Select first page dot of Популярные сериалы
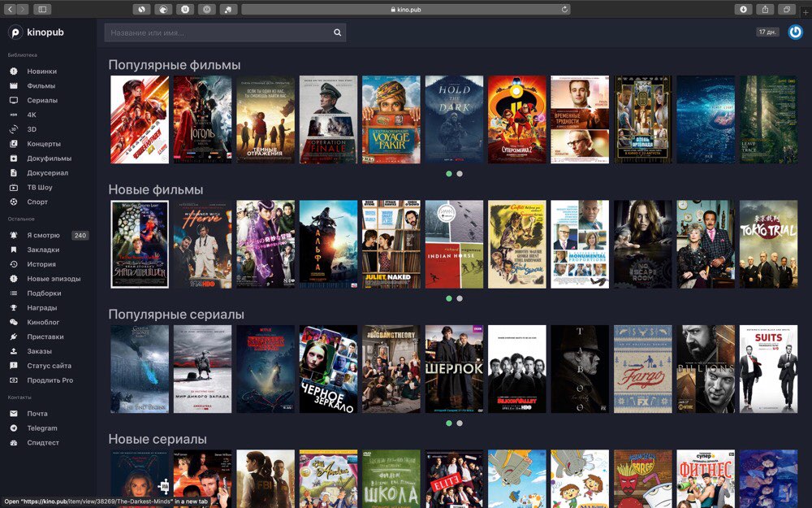 point(449,423)
